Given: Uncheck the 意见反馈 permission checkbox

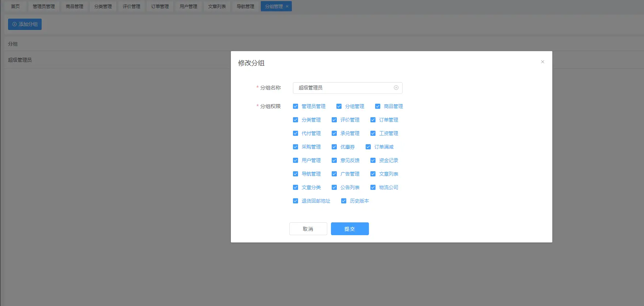Looking at the screenshot, I should click(x=334, y=160).
